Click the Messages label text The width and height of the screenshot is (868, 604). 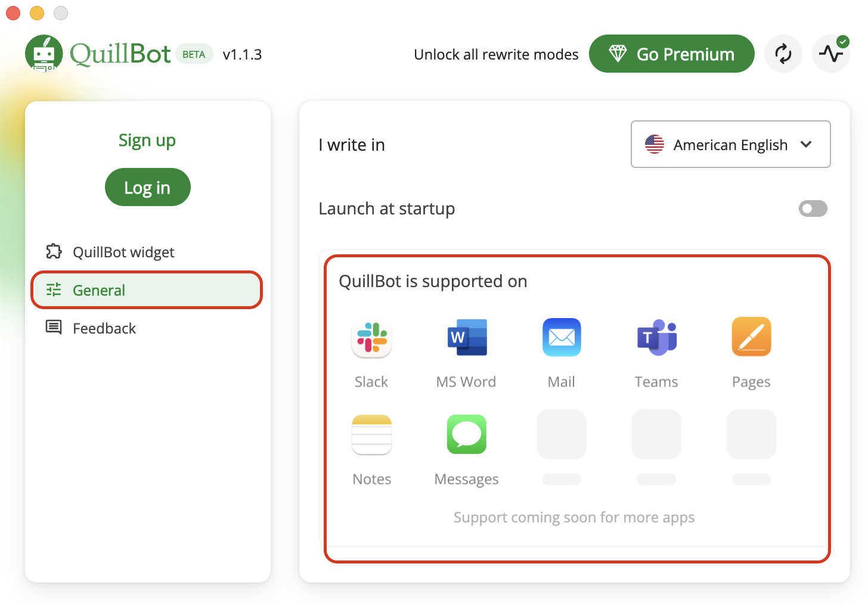467,480
